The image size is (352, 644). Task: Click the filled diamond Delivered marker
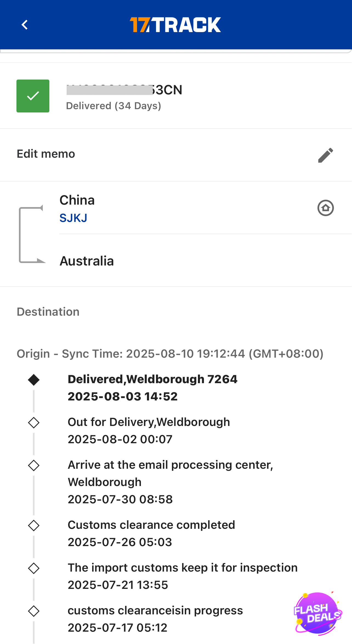(34, 380)
